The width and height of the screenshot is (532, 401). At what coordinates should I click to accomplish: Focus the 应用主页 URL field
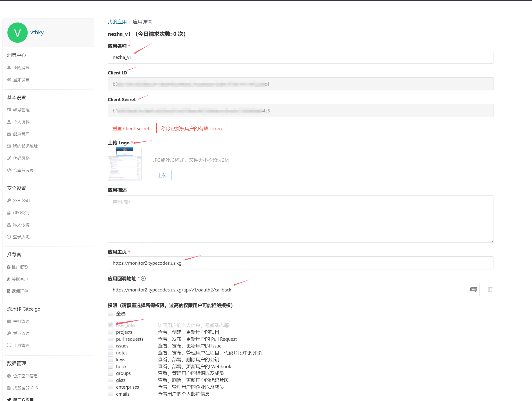click(301, 263)
